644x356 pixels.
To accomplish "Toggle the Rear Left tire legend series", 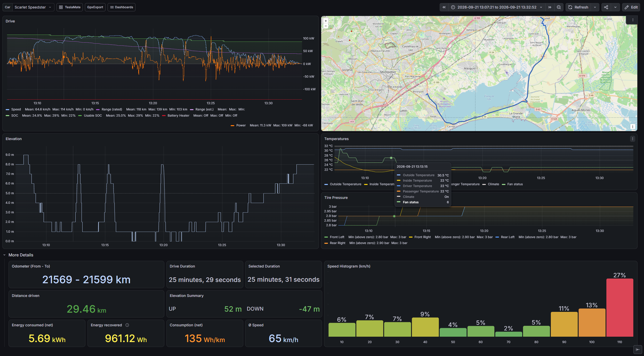I will coord(508,237).
